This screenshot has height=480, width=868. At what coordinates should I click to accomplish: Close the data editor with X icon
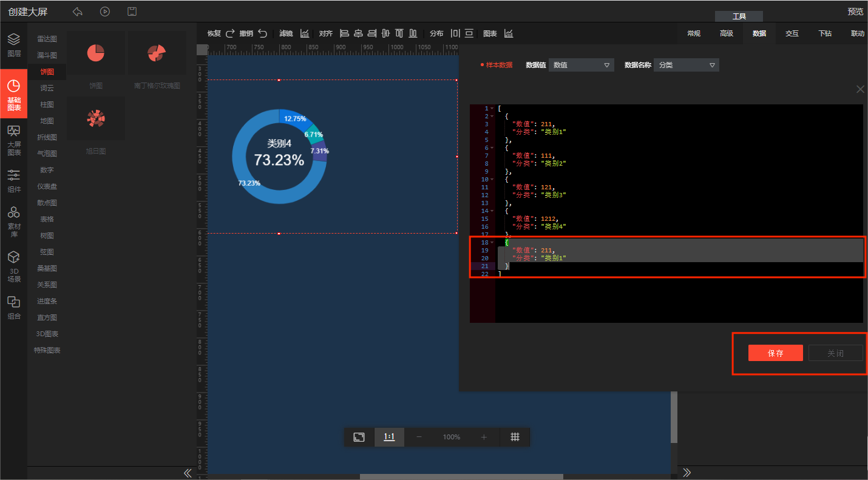[x=860, y=89]
